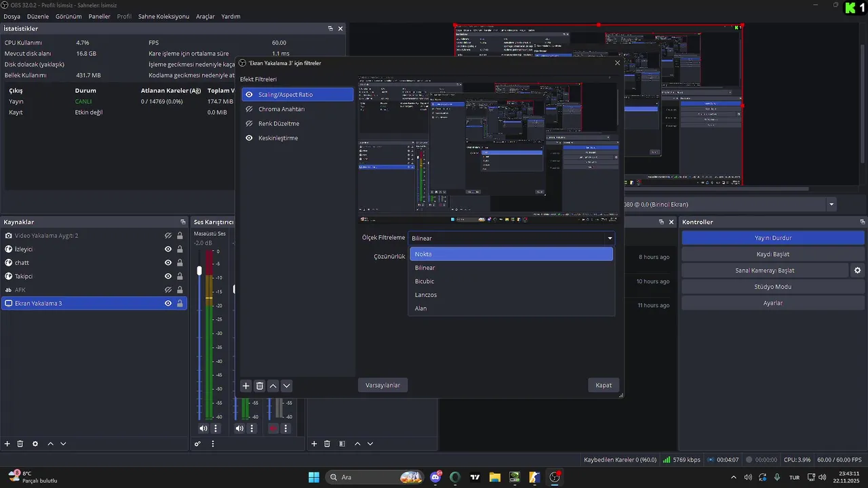Viewport: 868px width, 488px height.
Task: Click the Windows Start button
Action: 314,477
